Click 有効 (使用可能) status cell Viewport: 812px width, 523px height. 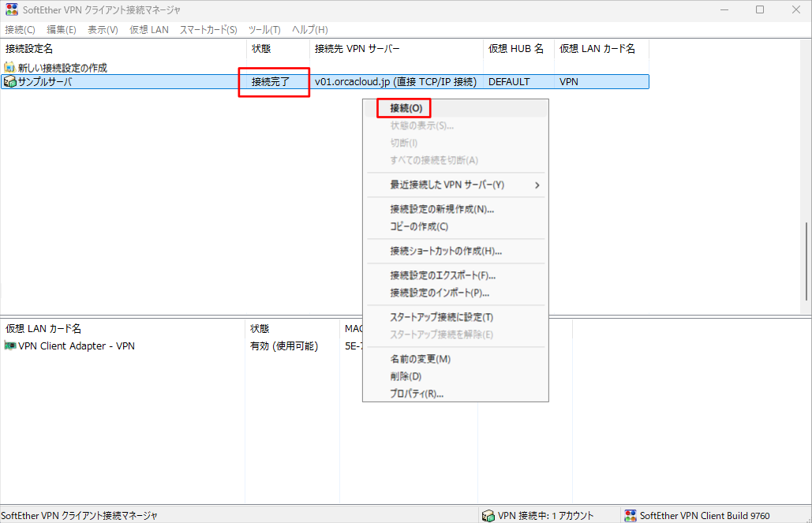click(284, 346)
